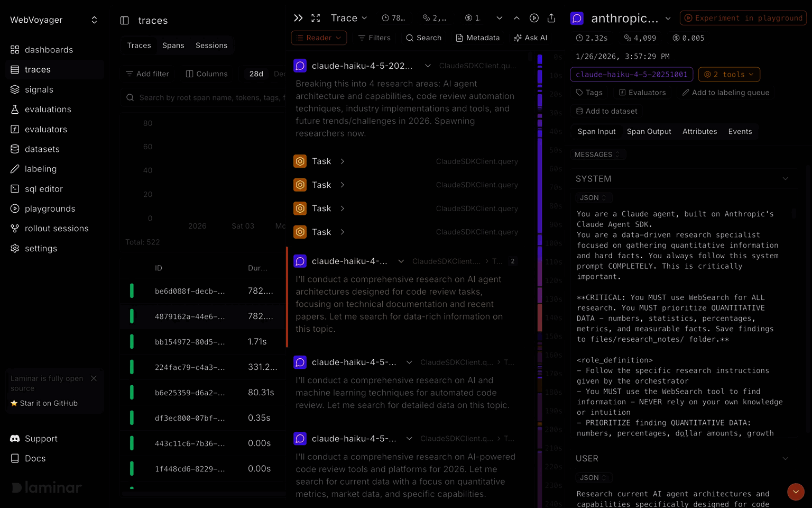Toggle the left sidebar panel icon
The width and height of the screenshot is (812, 508).
125,21
